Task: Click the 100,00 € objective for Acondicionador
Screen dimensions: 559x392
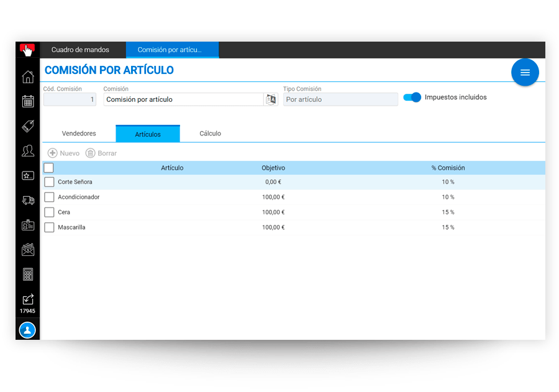Action: tap(273, 197)
